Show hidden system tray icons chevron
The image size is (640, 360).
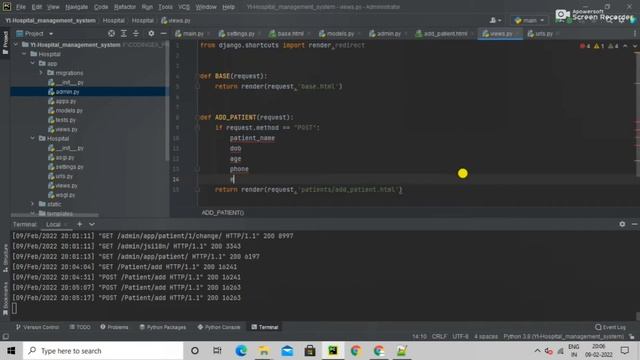pos(537,351)
